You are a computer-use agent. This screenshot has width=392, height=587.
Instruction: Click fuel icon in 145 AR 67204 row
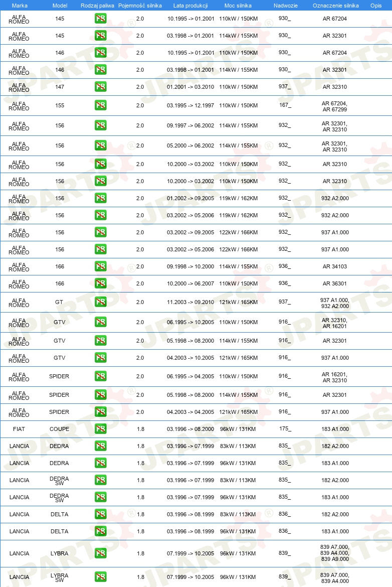coord(101,19)
